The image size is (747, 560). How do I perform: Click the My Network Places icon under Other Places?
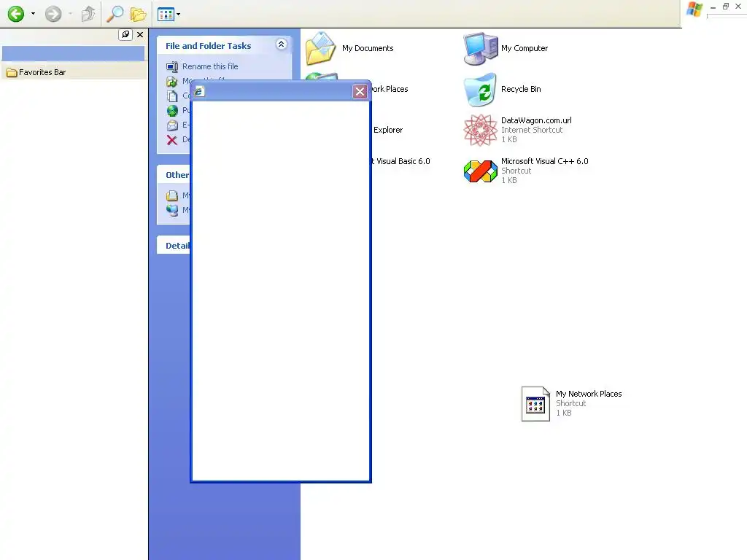click(172, 210)
